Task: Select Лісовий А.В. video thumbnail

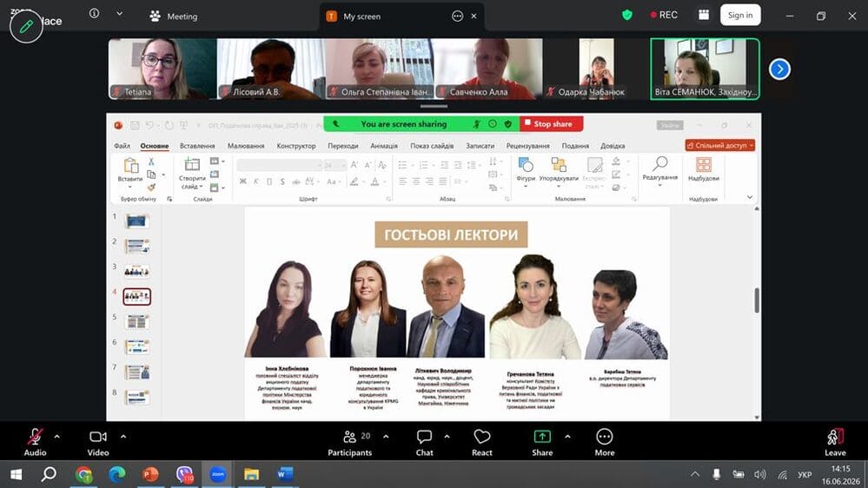Action: (271, 69)
